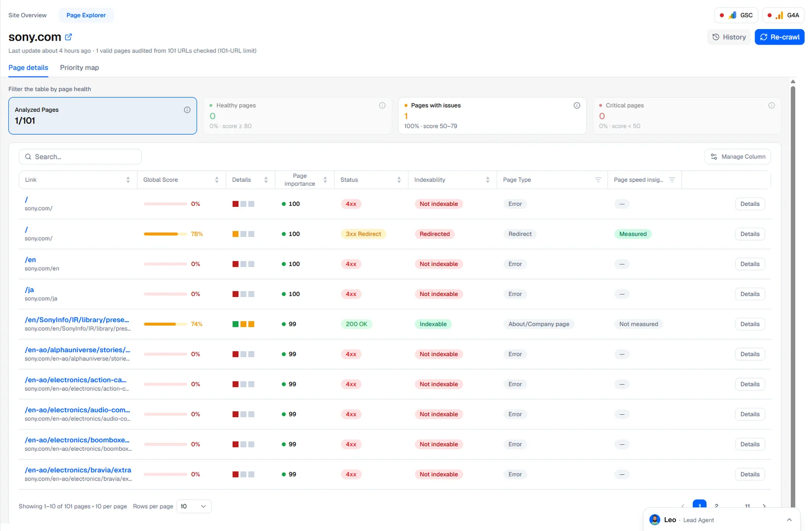Sort by Details column arrows
The height and width of the screenshot is (531, 812).
point(266,180)
